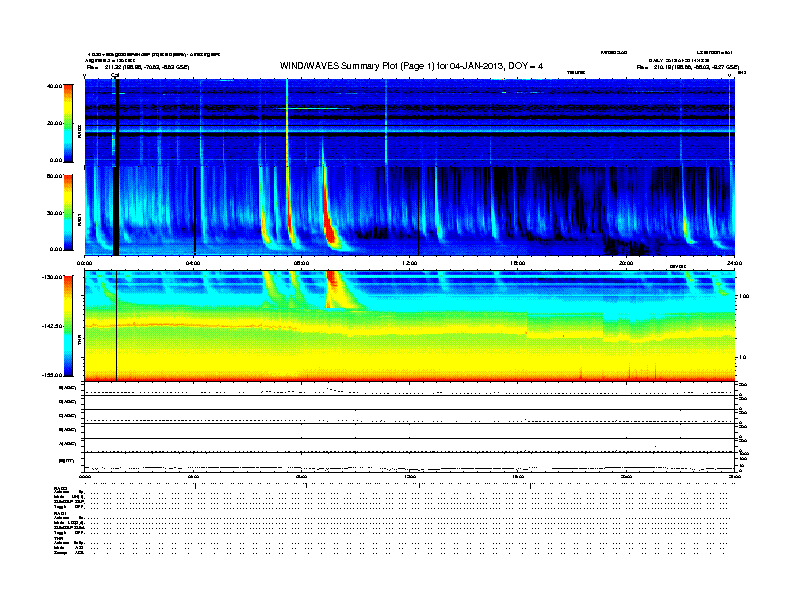
Task: Click 20:00 tick label under RAD1 panel
Action: (626, 263)
